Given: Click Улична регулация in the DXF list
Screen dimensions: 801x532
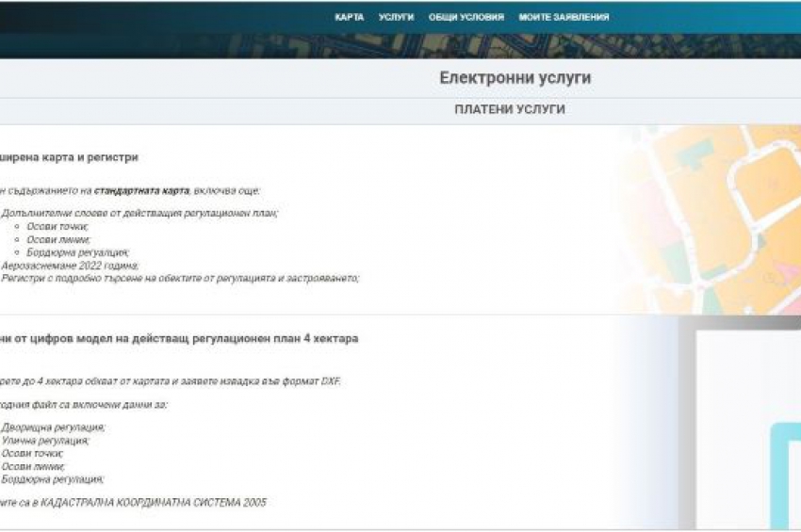Looking at the screenshot, I should point(45,441).
